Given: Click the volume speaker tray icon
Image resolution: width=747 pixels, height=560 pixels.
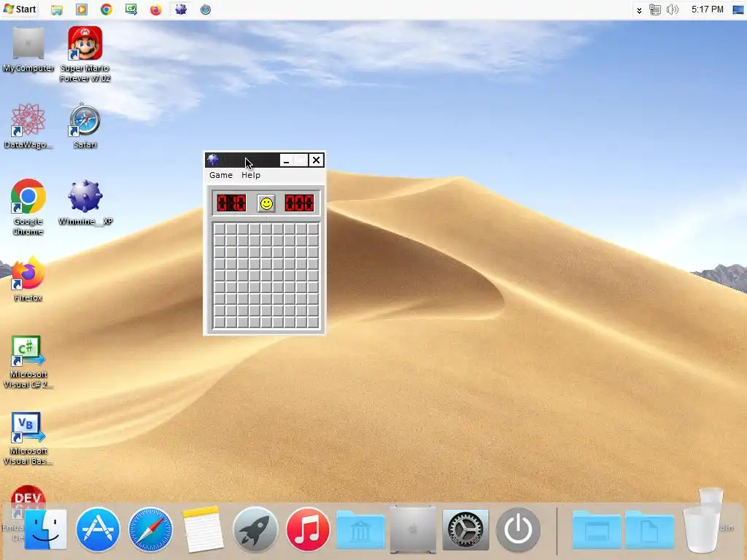Looking at the screenshot, I should 672,9.
